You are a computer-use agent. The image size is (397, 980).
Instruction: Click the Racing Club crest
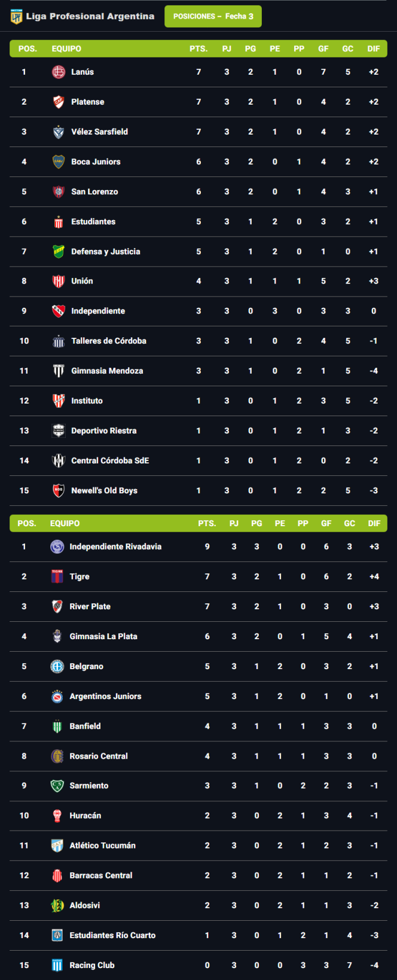[57, 965]
